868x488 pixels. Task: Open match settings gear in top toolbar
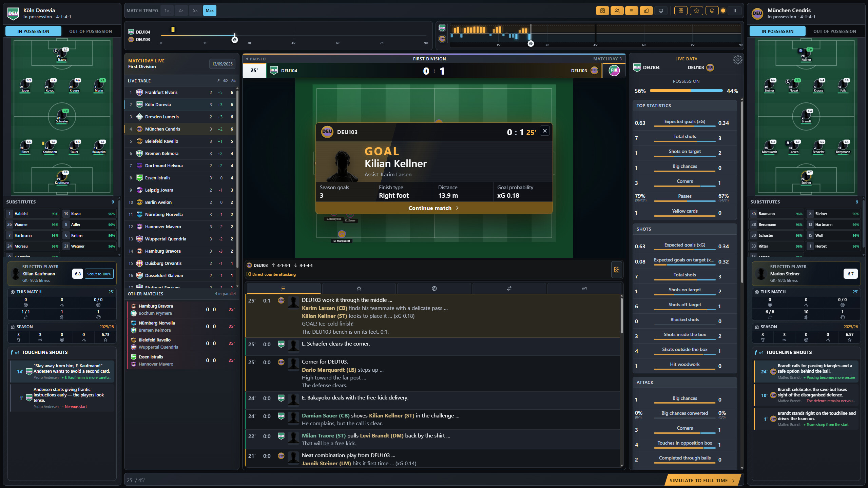696,11
